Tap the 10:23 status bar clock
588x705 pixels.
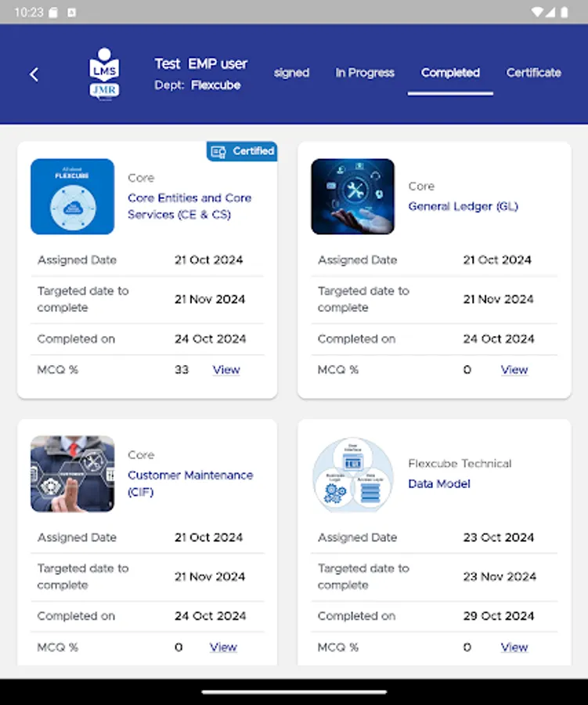click(29, 13)
